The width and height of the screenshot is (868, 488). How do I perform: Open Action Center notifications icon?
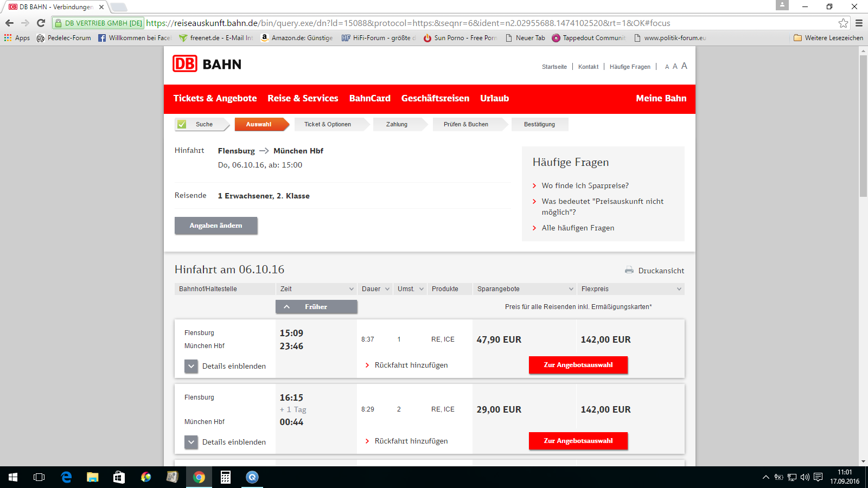click(x=818, y=477)
